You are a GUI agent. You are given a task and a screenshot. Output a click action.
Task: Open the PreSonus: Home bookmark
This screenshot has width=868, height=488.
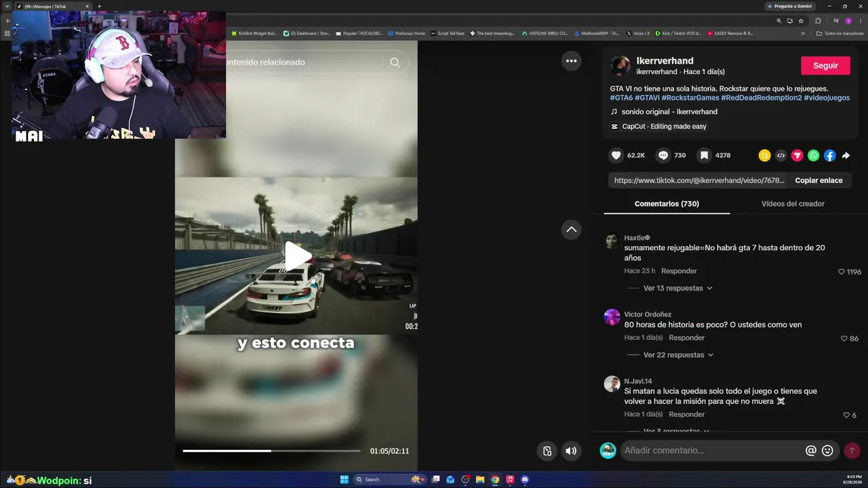coord(406,33)
